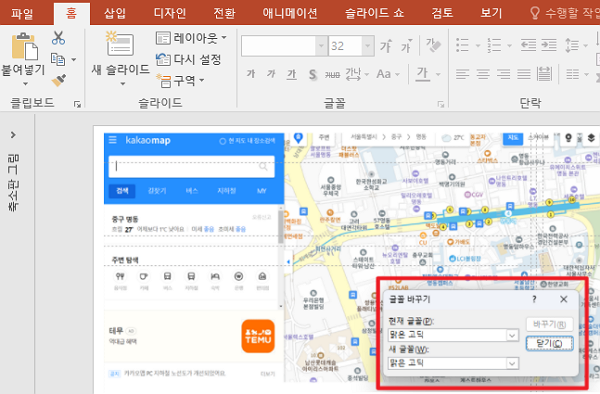Cut selection with the scissors icon
The width and height of the screenshot is (600, 394).
click(58, 38)
